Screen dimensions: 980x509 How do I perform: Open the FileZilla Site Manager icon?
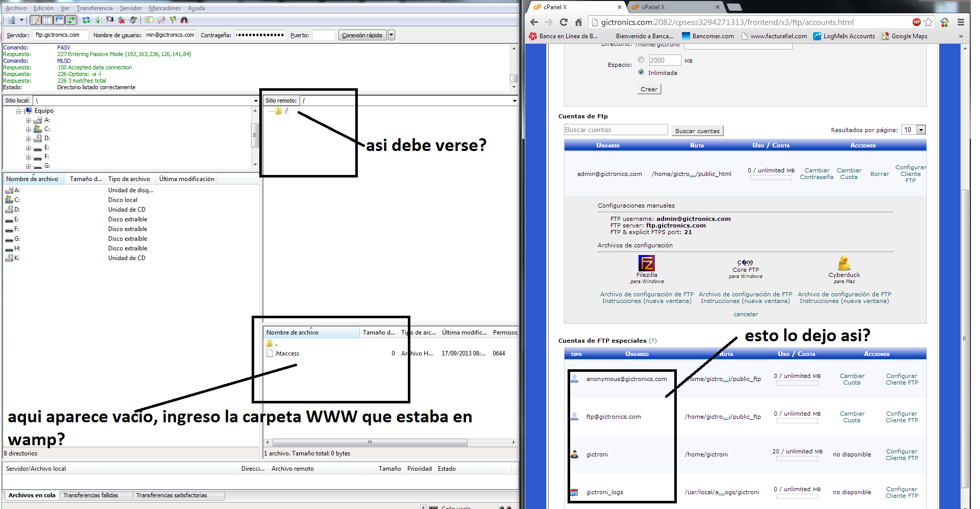pyautogui.click(x=11, y=20)
